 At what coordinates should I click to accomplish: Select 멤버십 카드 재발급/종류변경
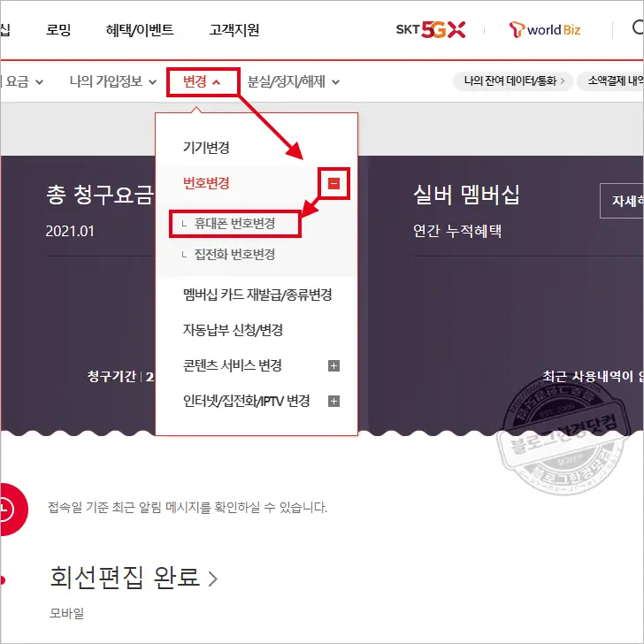coord(257,295)
